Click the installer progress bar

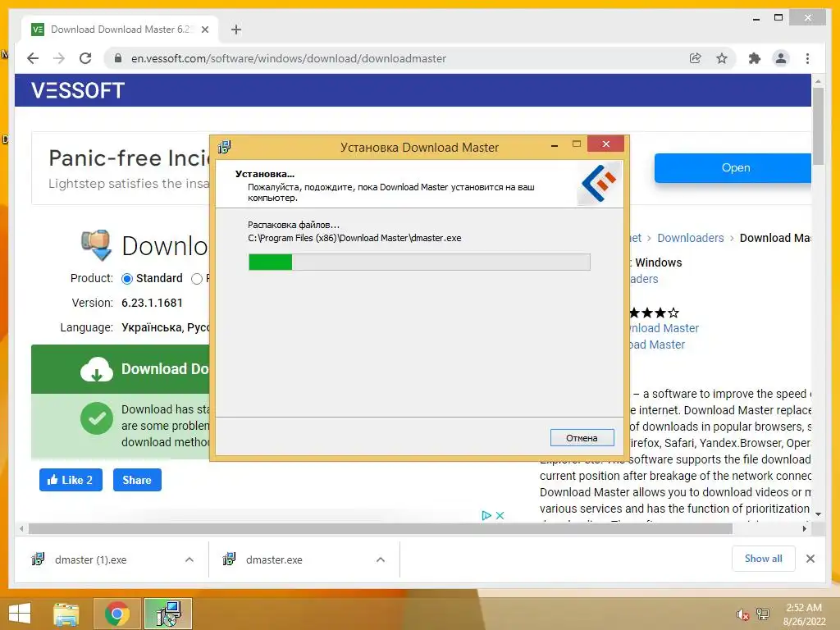419,262
